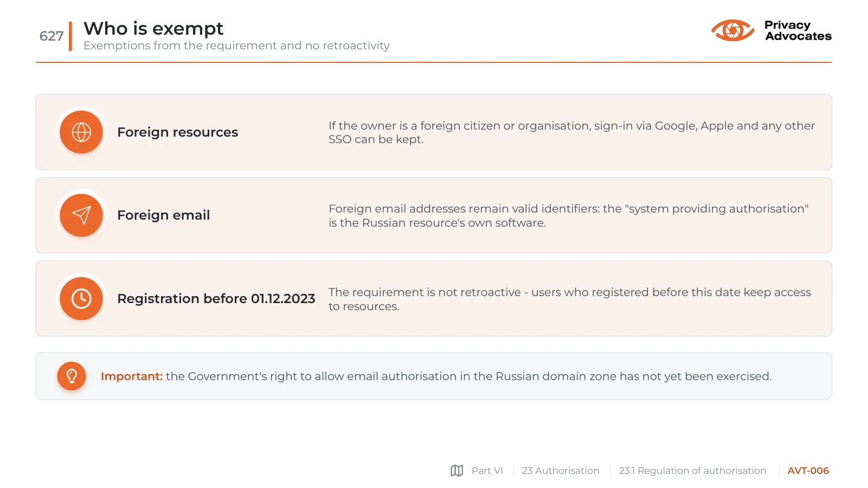Click the map icon in the footer breadcrumb
This screenshot has height=488, width=868.
[457, 471]
